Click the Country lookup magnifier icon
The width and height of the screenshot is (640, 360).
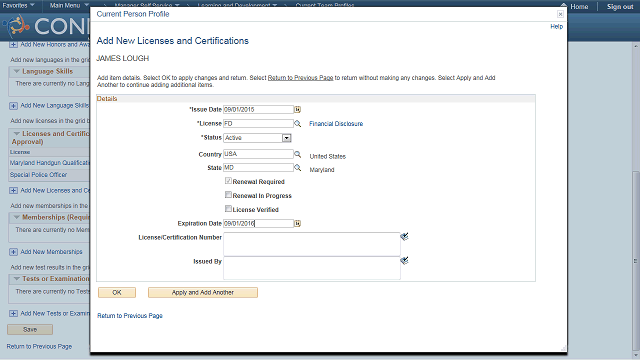(298, 154)
